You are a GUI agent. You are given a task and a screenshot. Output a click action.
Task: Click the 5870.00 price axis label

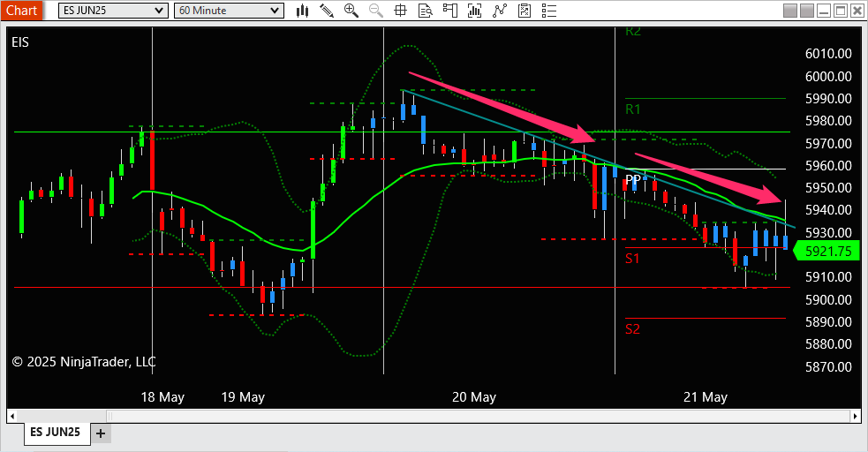(x=828, y=366)
